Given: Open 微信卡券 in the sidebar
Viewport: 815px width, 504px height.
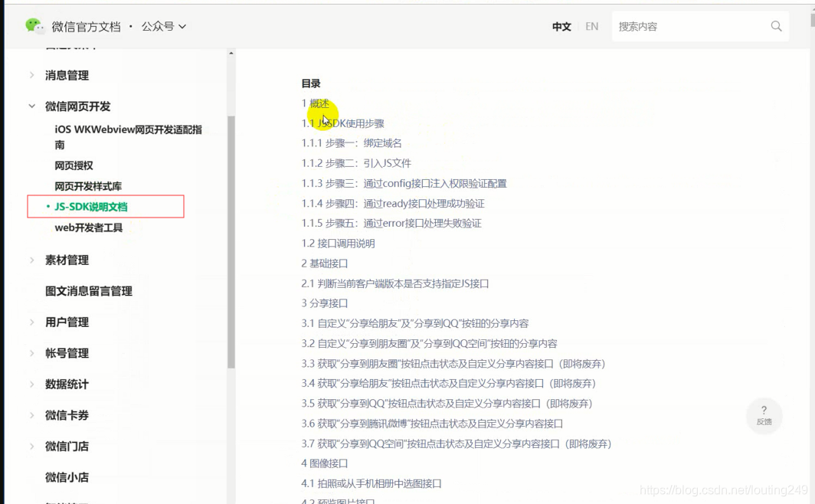Looking at the screenshot, I should point(67,415).
